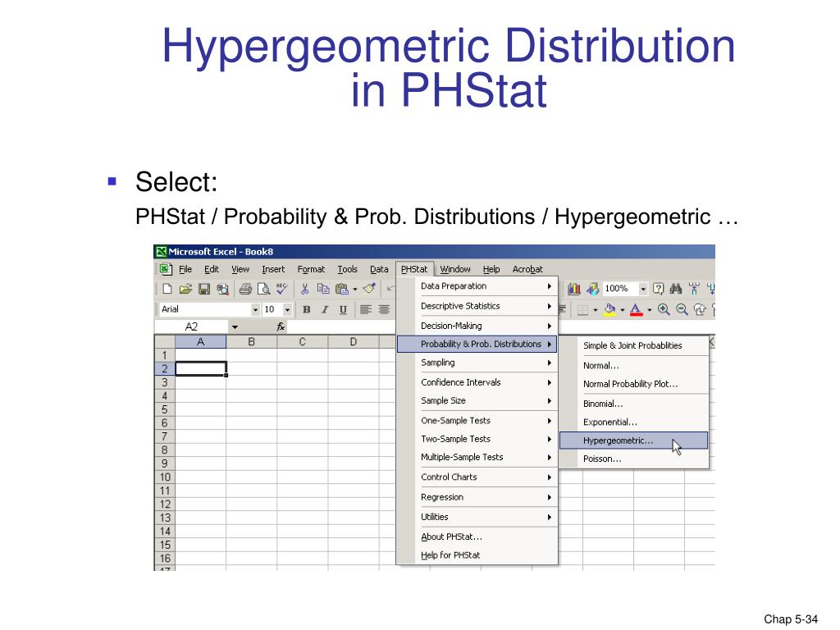The width and height of the screenshot is (840, 630).
Task: Open the Name Box A2 dropdown arrow
Action: (x=235, y=326)
